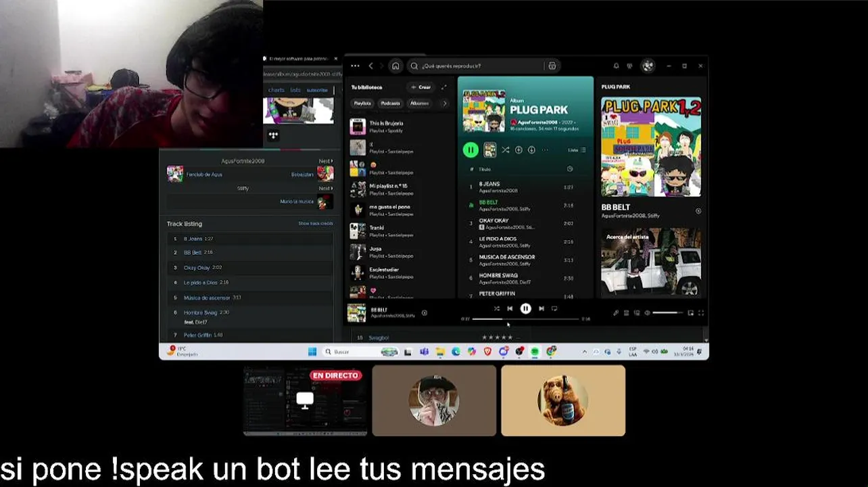Filter library by Playlists
This screenshot has width=868, height=487.
pyautogui.click(x=362, y=103)
